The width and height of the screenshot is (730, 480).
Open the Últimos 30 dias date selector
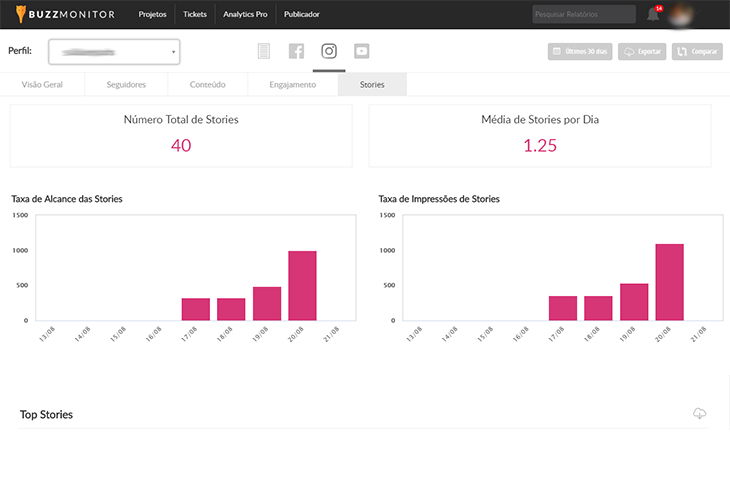(x=580, y=52)
